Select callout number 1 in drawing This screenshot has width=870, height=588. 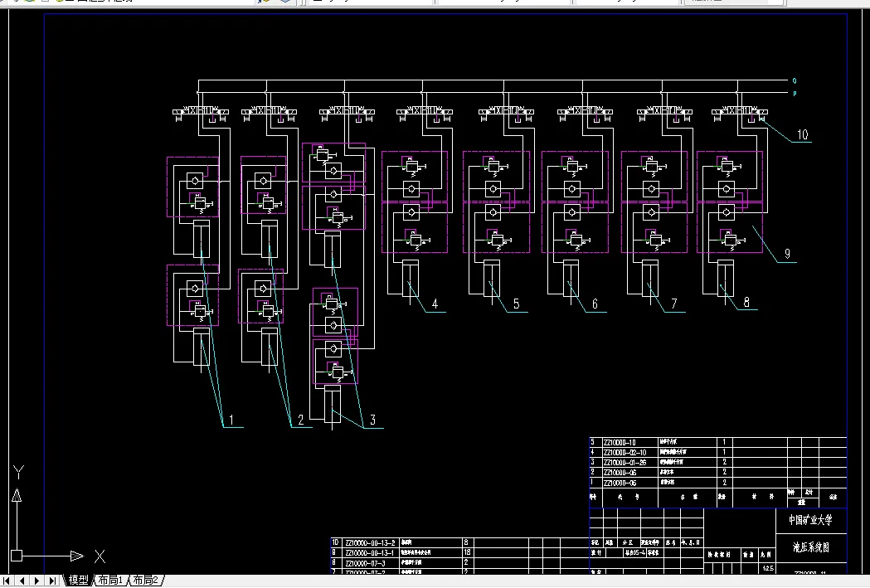[231, 420]
